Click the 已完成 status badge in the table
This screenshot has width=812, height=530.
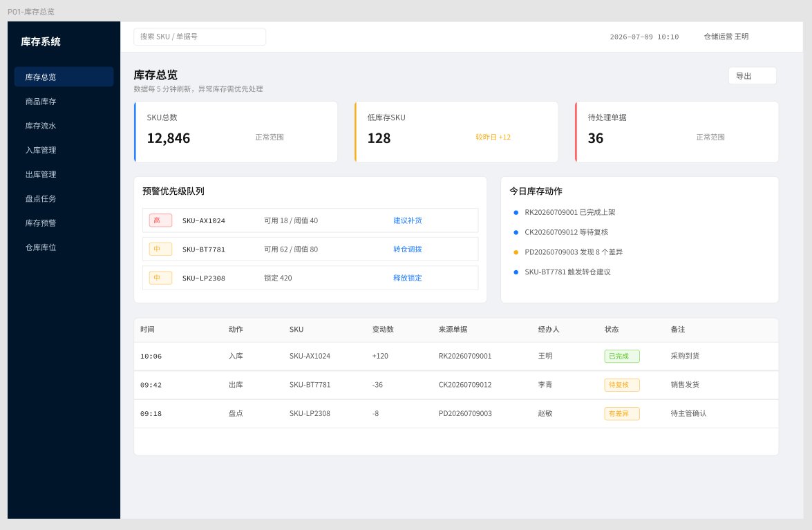point(622,356)
